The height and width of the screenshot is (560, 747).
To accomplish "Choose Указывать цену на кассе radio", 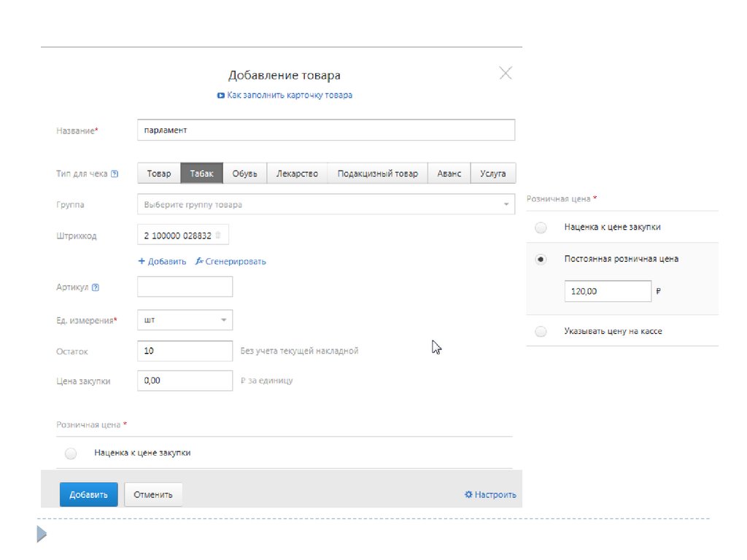I will coord(541,332).
